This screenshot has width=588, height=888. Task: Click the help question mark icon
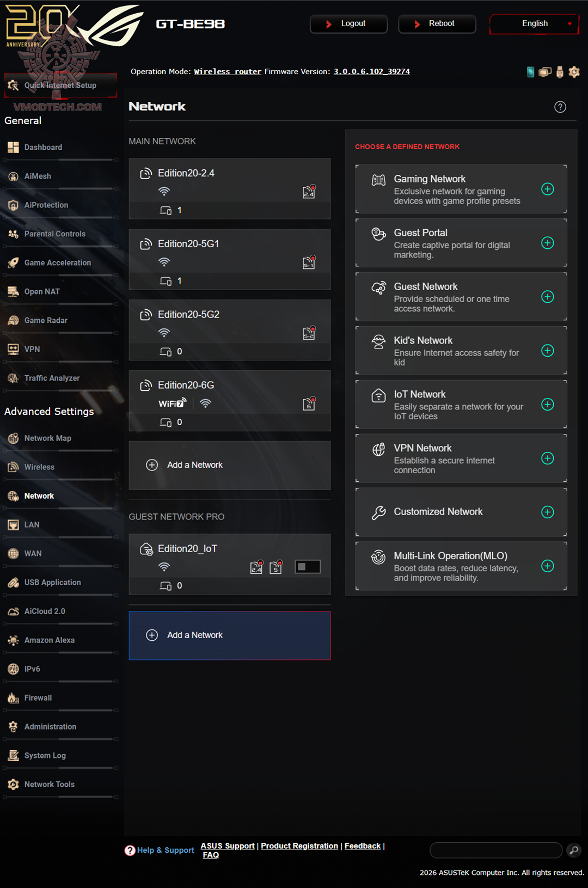[560, 107]
